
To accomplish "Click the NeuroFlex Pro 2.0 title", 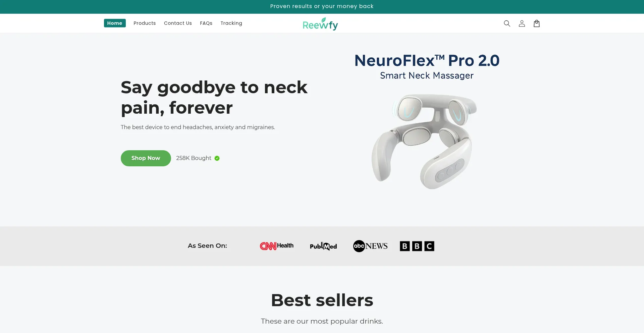I will coord(427,61).
